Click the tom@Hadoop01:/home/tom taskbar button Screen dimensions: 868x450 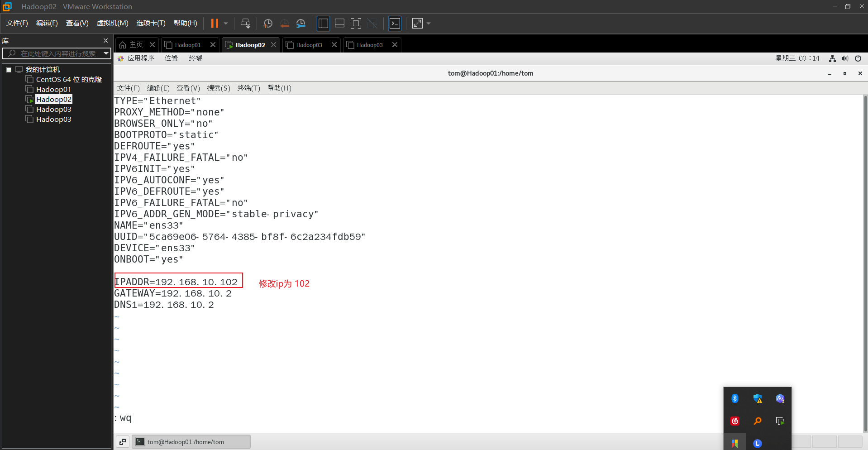(191, 442)
